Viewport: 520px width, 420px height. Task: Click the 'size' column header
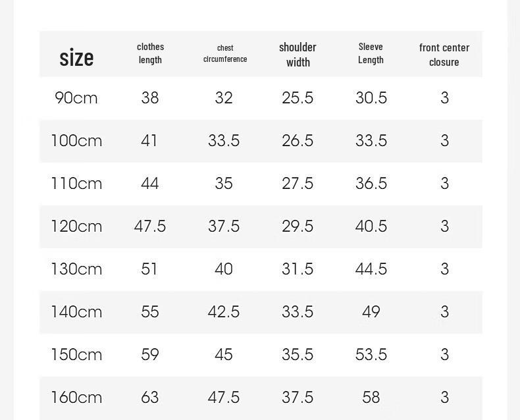coord(76,58)
